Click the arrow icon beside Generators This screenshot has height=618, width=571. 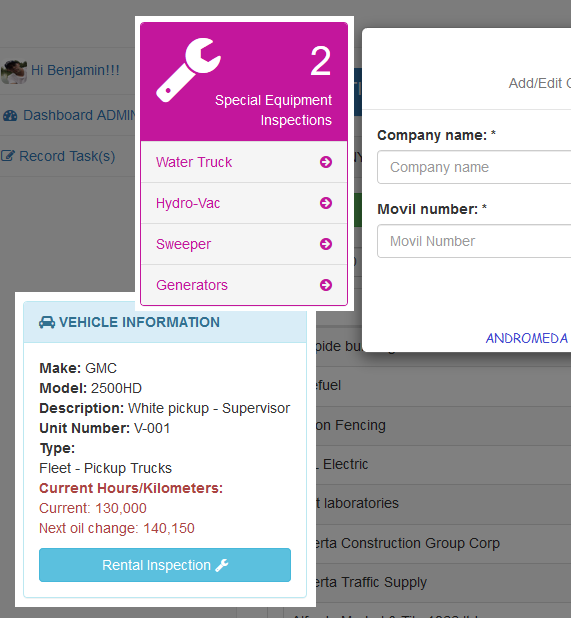click(326, 285)
